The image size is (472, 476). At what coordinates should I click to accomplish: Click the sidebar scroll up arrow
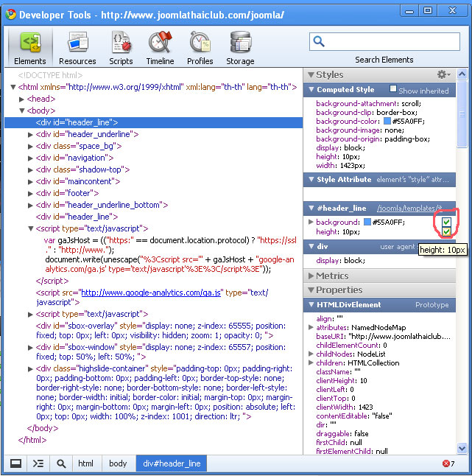point(462,74)
